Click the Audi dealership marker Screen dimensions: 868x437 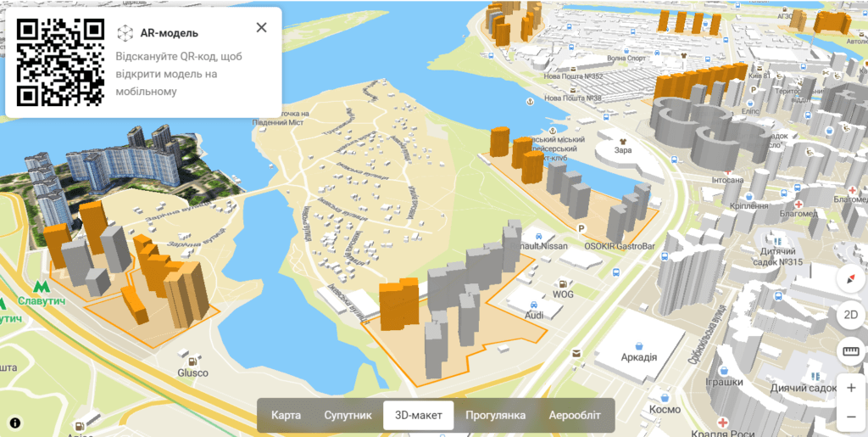point(533,303)
